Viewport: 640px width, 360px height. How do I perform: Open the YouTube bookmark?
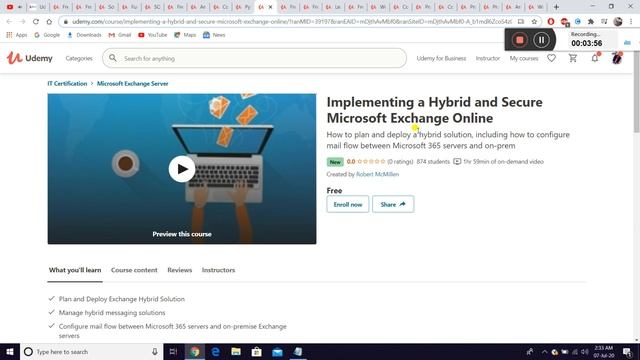pyautogui.click(x=153, y=35)
